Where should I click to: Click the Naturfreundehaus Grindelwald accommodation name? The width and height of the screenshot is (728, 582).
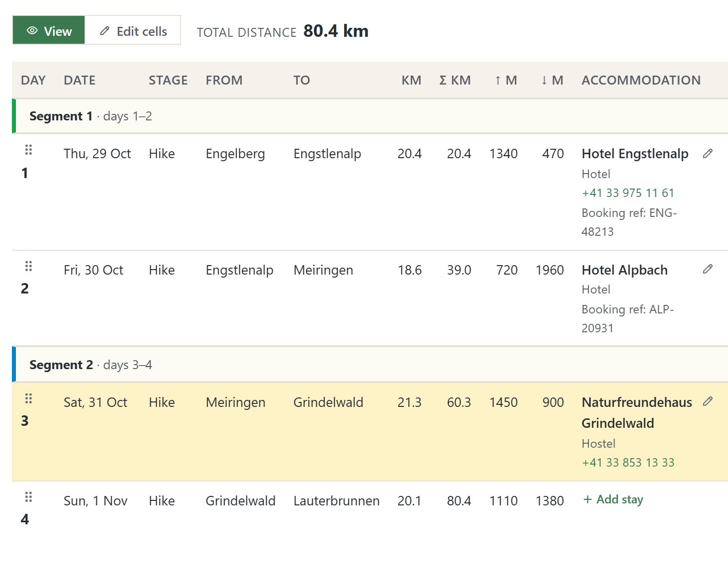click(x=637, y=413)
